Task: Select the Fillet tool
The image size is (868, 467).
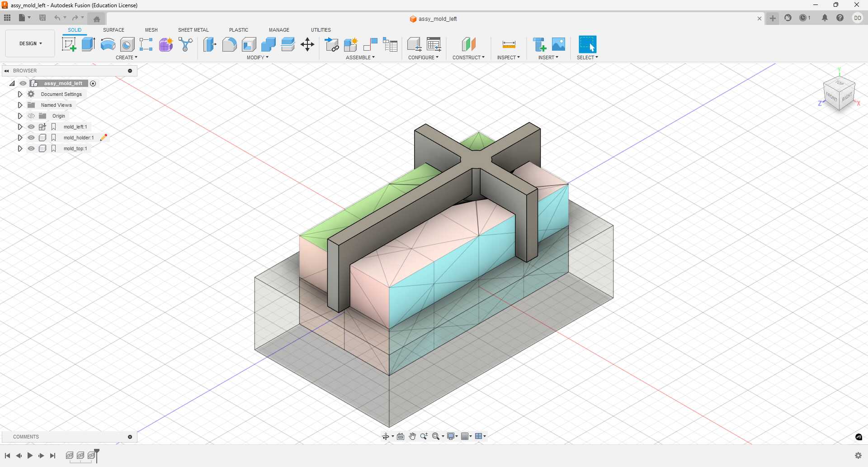Action: [x=229, y=44]
